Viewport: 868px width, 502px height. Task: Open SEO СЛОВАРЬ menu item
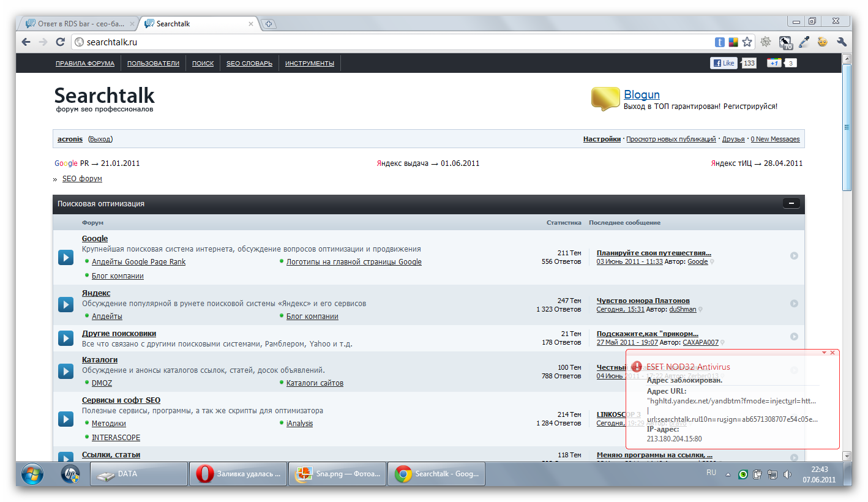249,63
